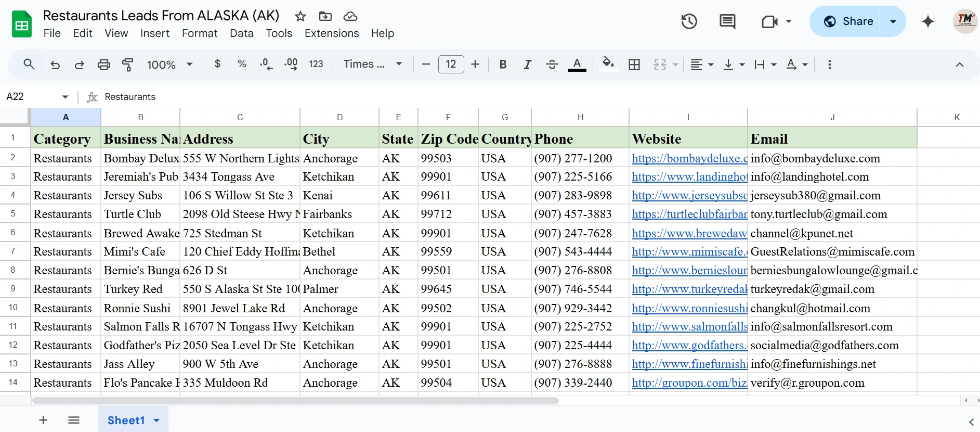The image size is (980, 432).
Task: Open the View menu
Action: (x=116, y=33)
